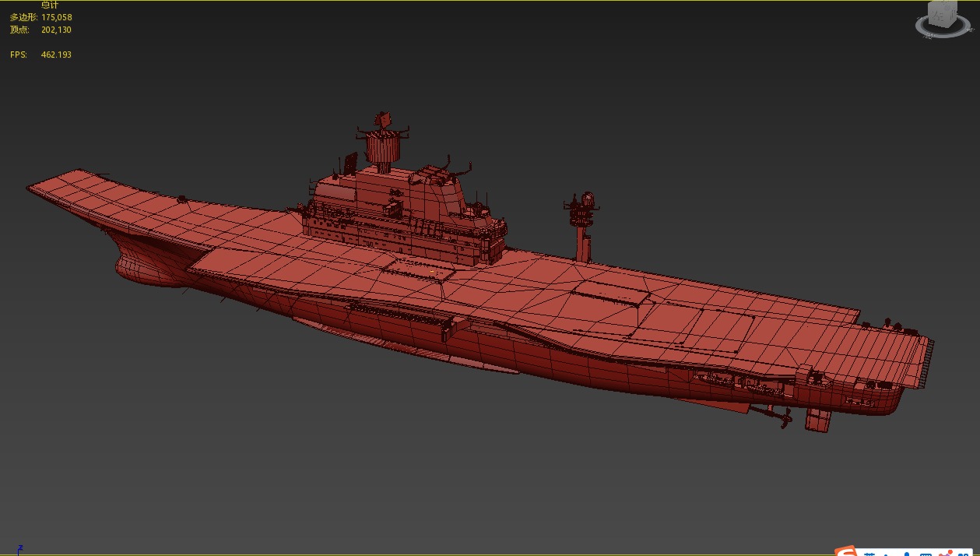Viewport: 980px width, 556px height.
Task: Click the rotating radar tower atop the island
Action: pos(382,143)
